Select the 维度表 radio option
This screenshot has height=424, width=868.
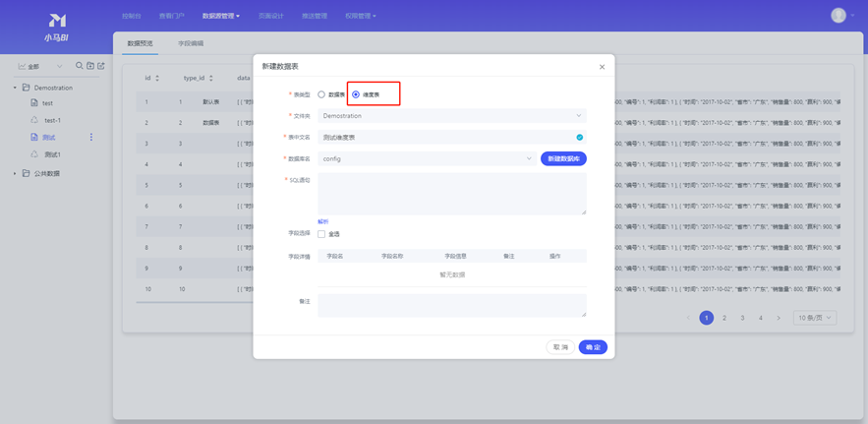tap(356, 94)
